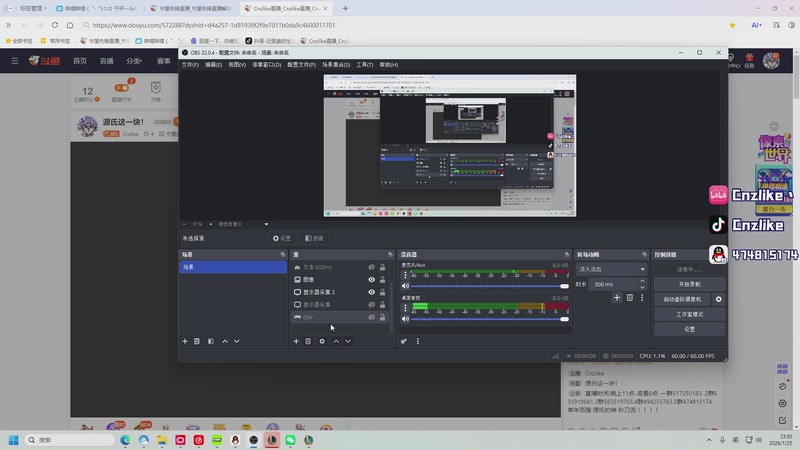
Task: Add a new scene with the plus icon
Action: click(185, 341)
